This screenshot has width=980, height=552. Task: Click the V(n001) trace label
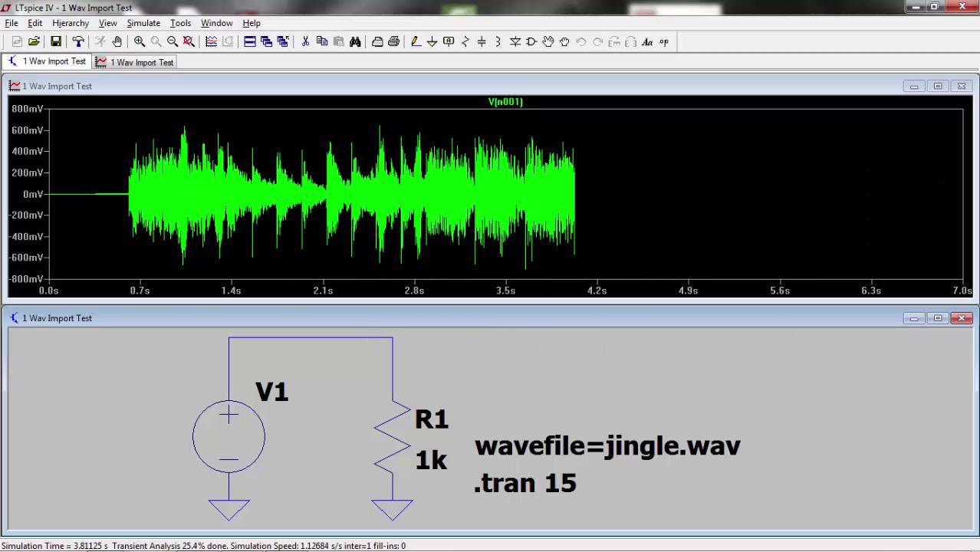tap(505, 101)
